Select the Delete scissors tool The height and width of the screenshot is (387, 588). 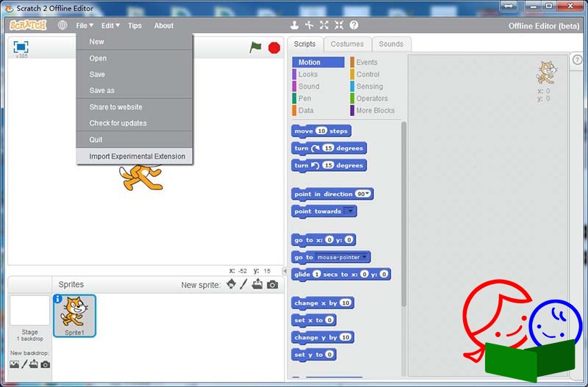[309, 25]
